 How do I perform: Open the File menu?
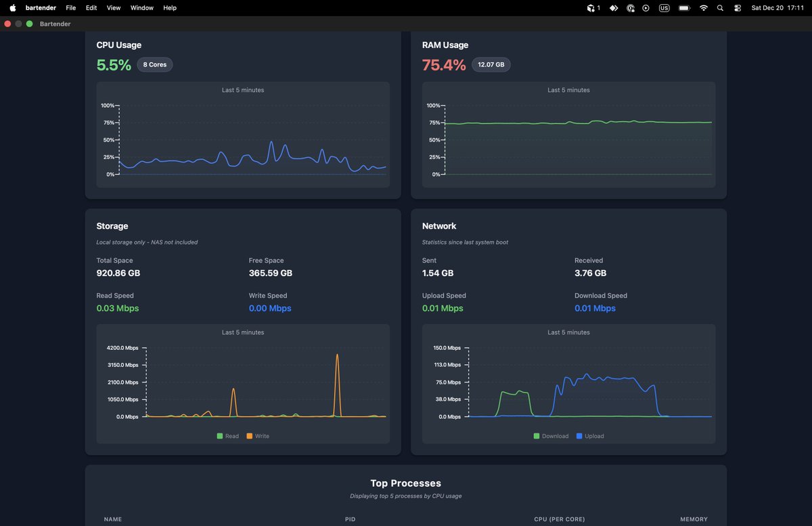(x=71, y=8)
